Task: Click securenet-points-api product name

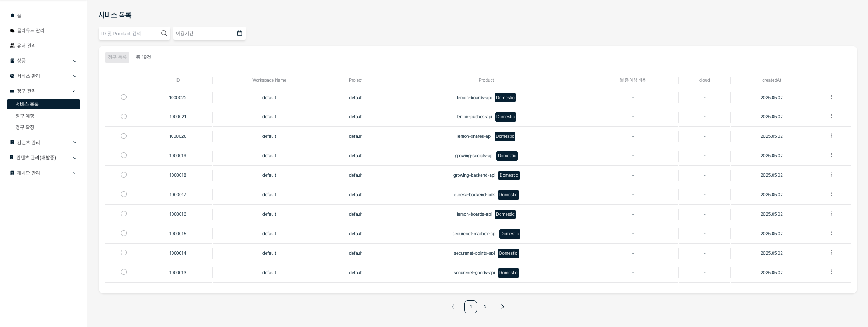Action: pyautogui.click(x=474, y=253)
